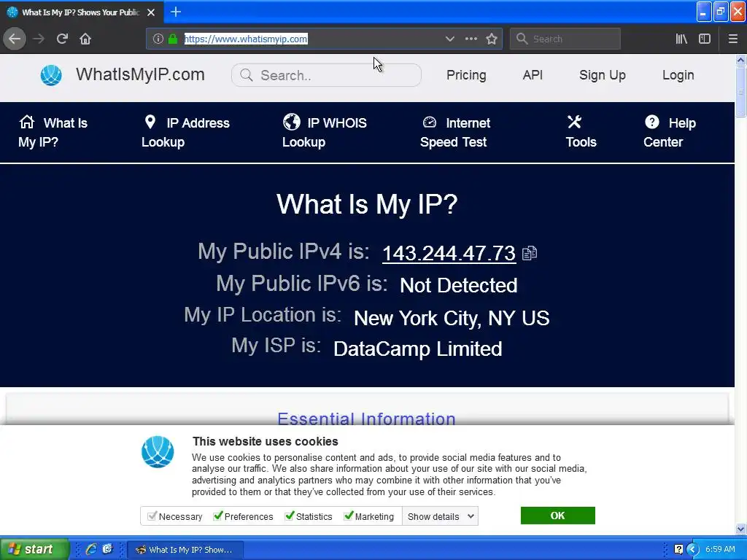This screenshot has width=747, height=560.
Task: Open the What Is My IP? nav item
Action: [x=53, y=133]
